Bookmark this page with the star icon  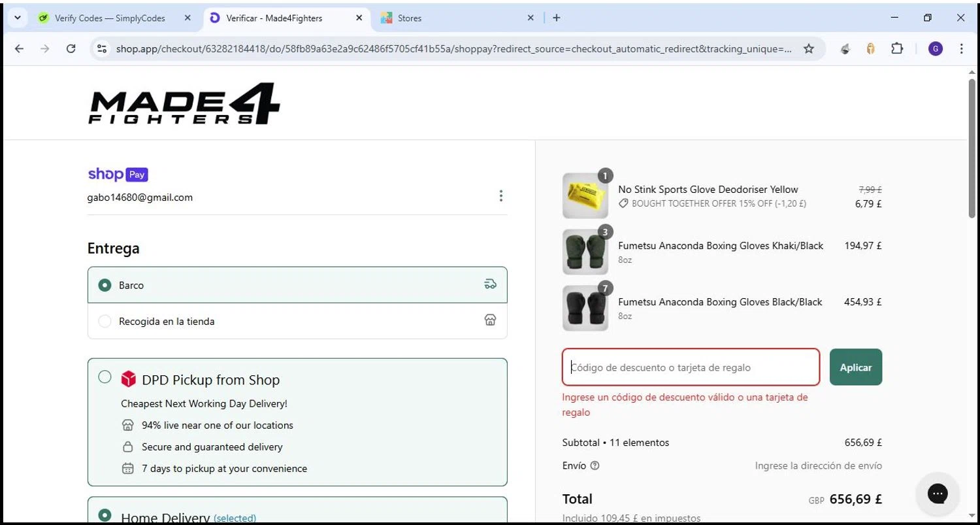[809, 48]
